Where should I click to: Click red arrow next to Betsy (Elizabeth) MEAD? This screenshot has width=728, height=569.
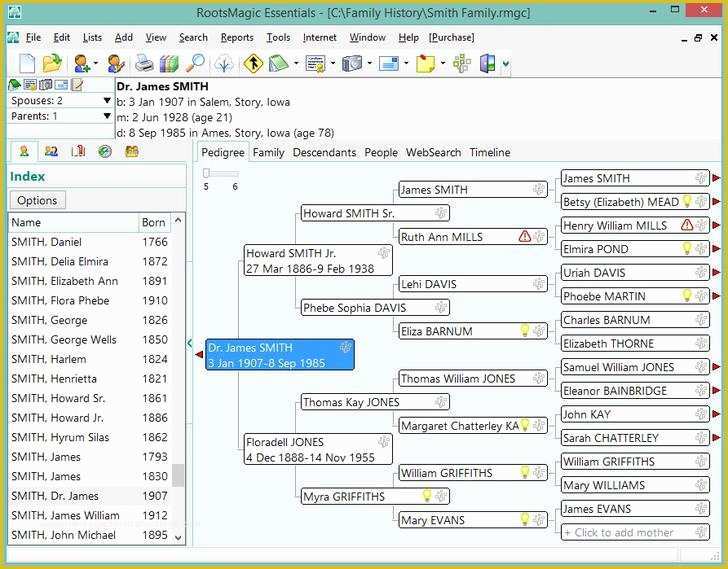[716, 201]
